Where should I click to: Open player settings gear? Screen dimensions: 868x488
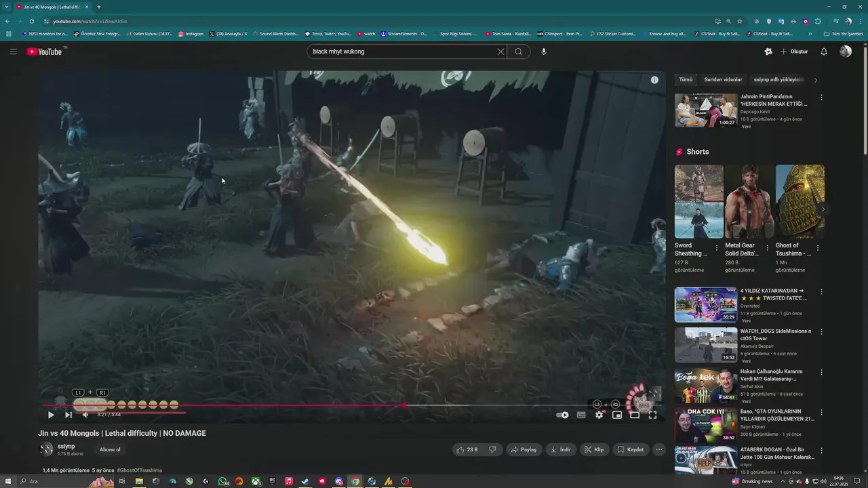pyautogui.click(x=599, y=415)
